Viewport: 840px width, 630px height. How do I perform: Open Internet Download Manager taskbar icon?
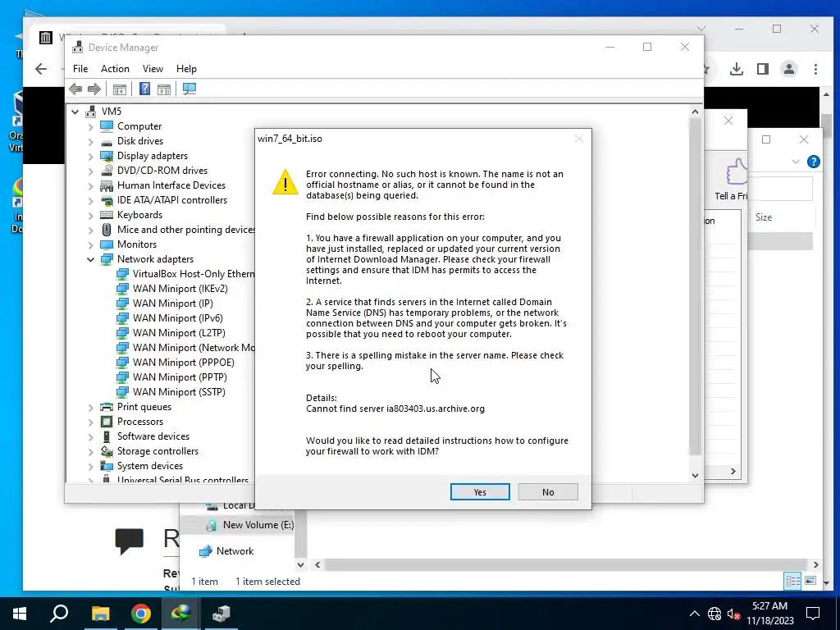pos(181,614)
